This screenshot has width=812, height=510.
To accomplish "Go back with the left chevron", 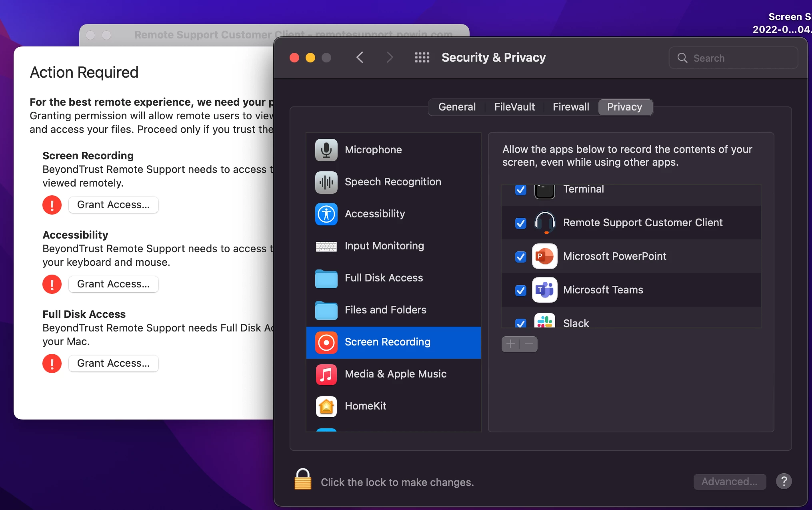I will pyautogui.click(x=360, y=58).
